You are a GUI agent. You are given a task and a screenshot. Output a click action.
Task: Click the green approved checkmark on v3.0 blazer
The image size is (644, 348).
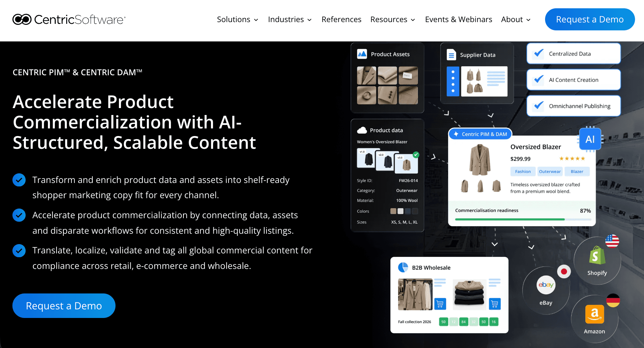tap(416, 155)
